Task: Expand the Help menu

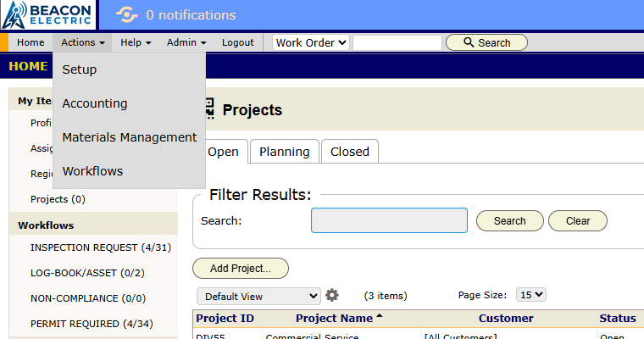Action: coord(136,42)
